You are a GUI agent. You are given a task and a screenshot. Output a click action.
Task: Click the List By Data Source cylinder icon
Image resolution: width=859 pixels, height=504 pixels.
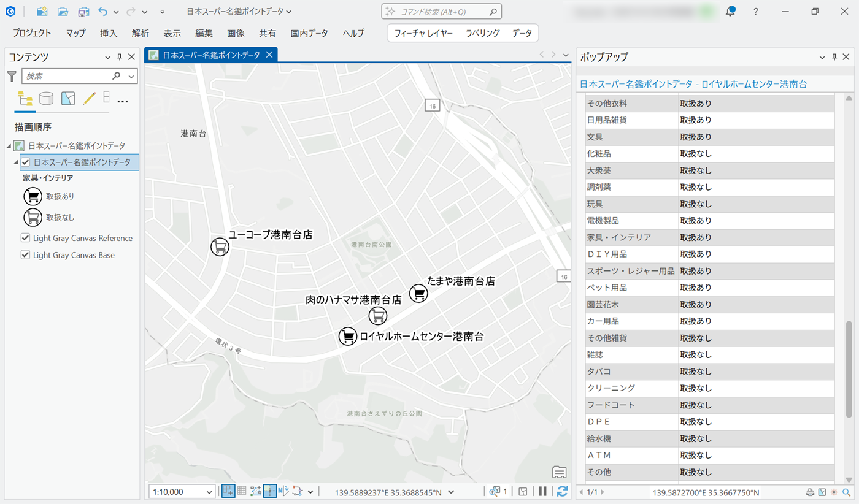point(46,99)
